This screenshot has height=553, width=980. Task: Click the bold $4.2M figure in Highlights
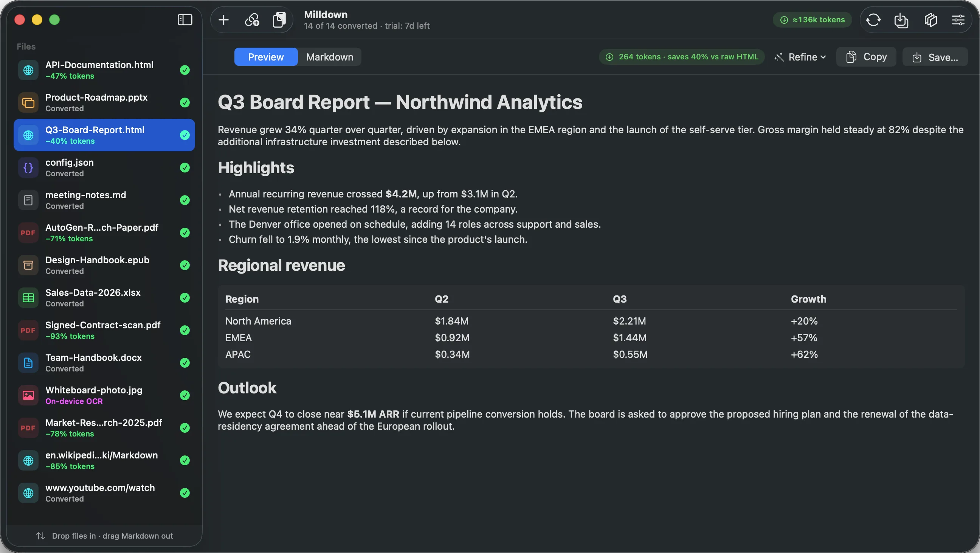point(401,194)
